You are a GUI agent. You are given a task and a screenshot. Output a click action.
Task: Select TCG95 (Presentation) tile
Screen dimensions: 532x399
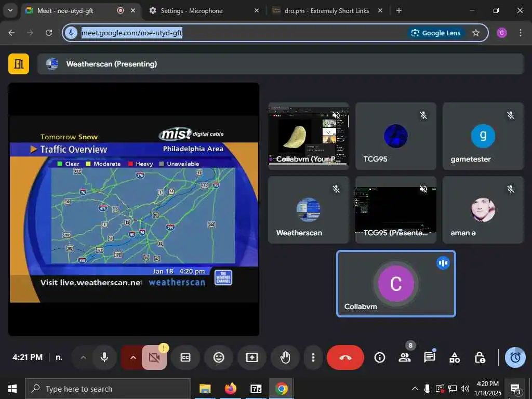[x=395, y=210]
